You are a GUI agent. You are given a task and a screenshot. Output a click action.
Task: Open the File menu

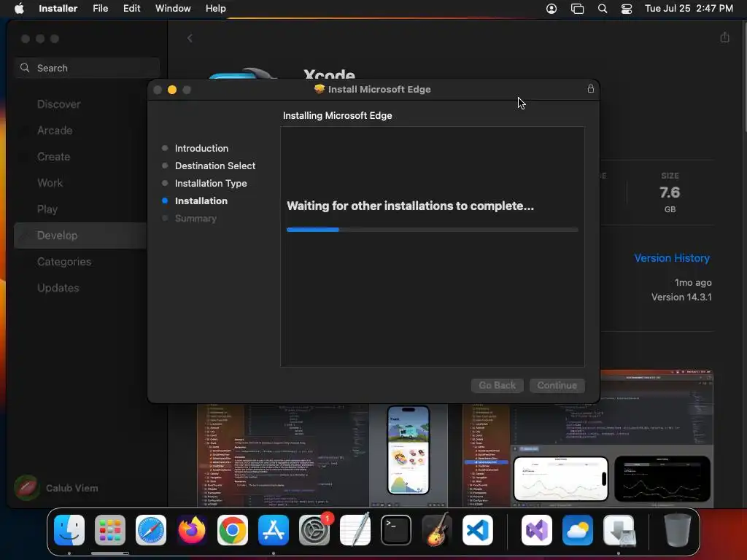(100, 8)
